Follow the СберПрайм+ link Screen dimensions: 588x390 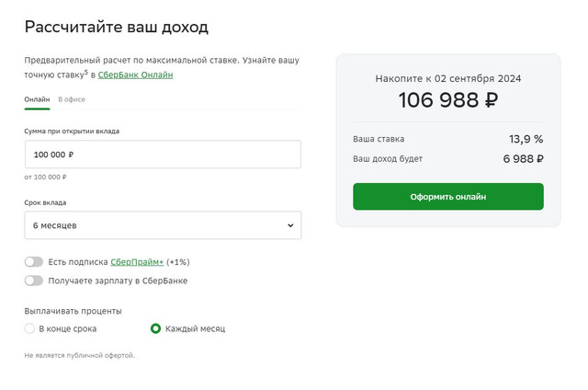137,262
